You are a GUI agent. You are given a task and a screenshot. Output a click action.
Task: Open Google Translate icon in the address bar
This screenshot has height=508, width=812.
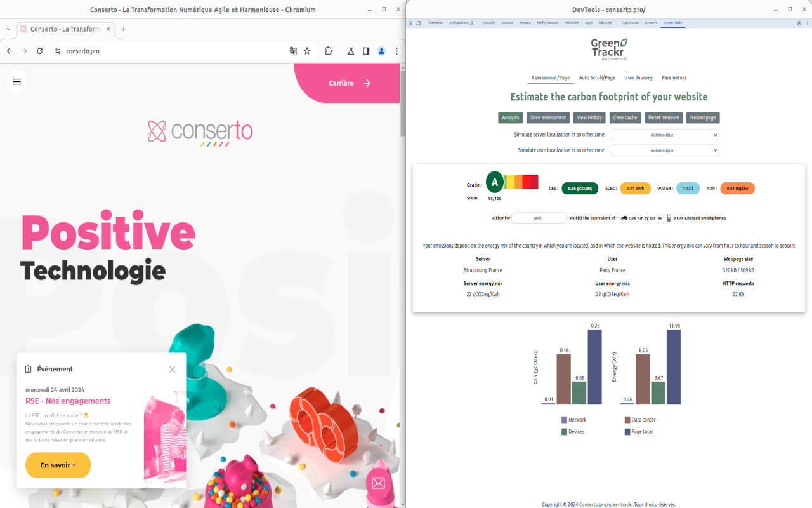(x=293, y=51)
